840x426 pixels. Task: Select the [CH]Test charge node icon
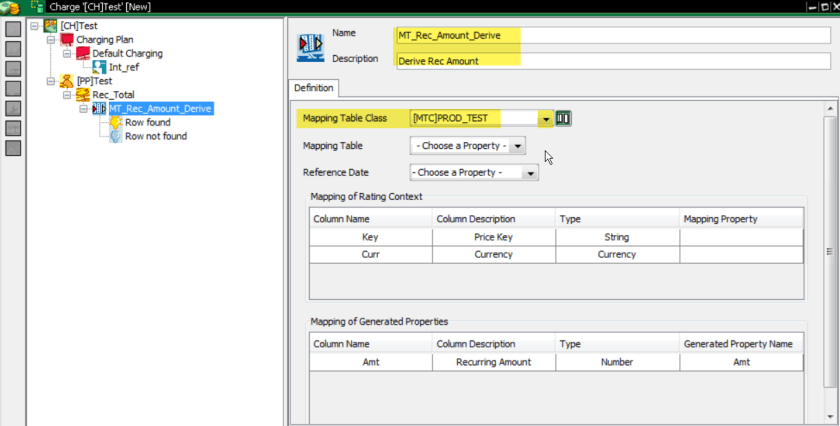point(50,26)
